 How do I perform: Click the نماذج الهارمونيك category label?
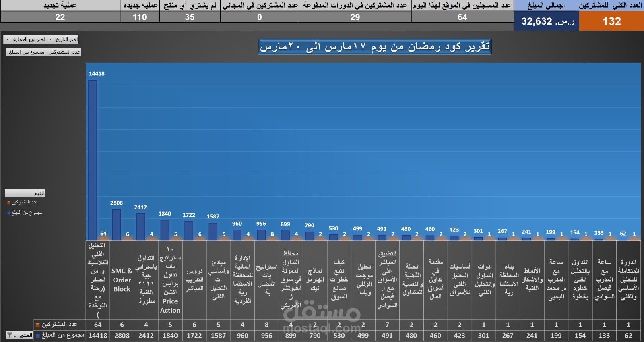pos(315,280)
